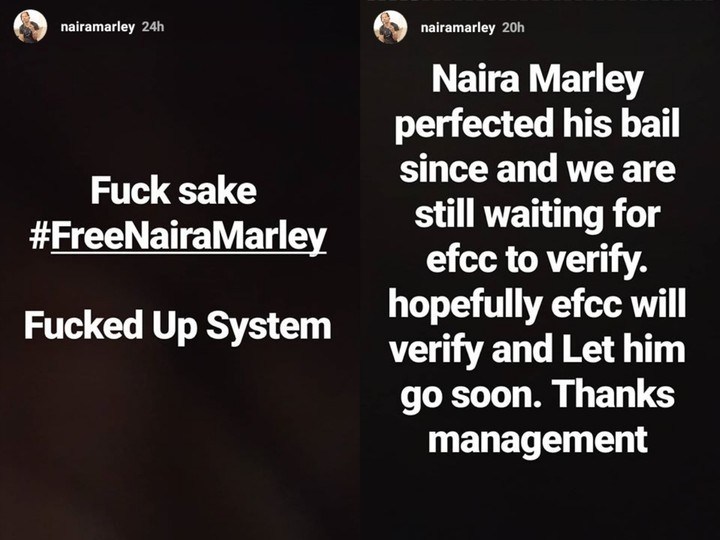Tap the 'still waiting for' line
Viewport: 720px width, 540px height.
click(537, 215)
